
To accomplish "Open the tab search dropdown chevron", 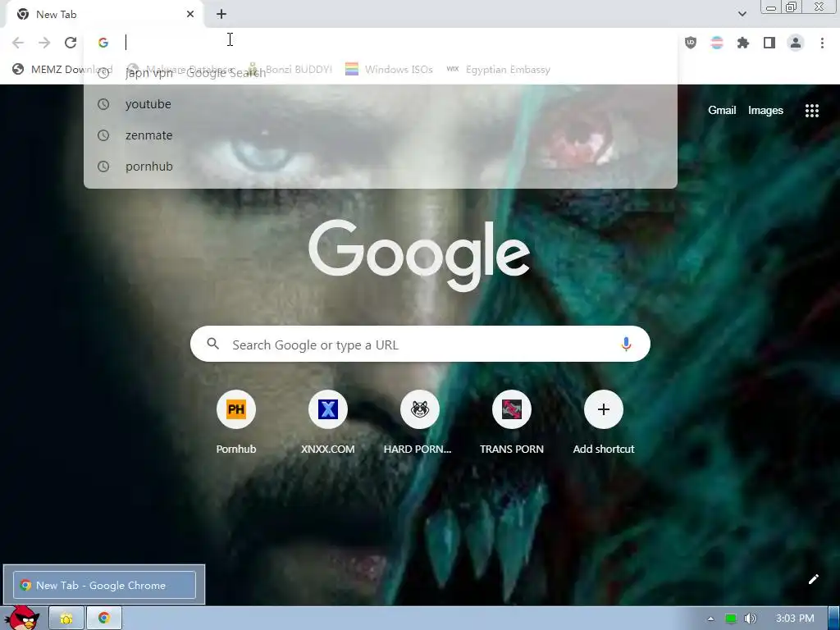I will point(742,14).
